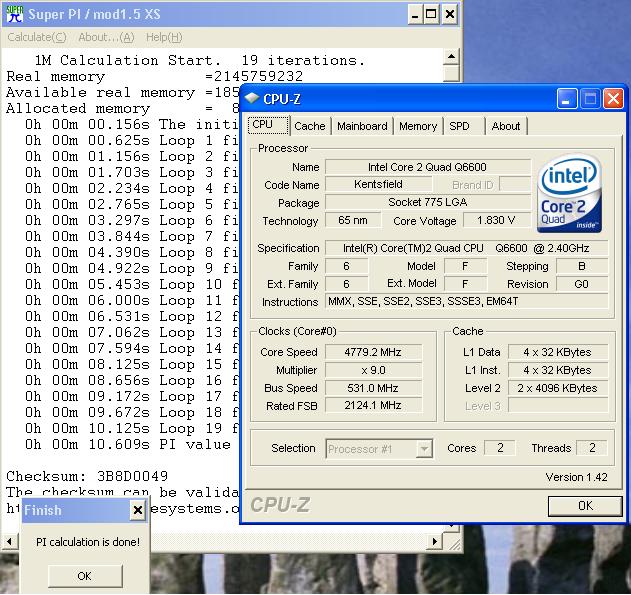
Task: Open the Calculate menu in Super PI
Action: (37, 37)
